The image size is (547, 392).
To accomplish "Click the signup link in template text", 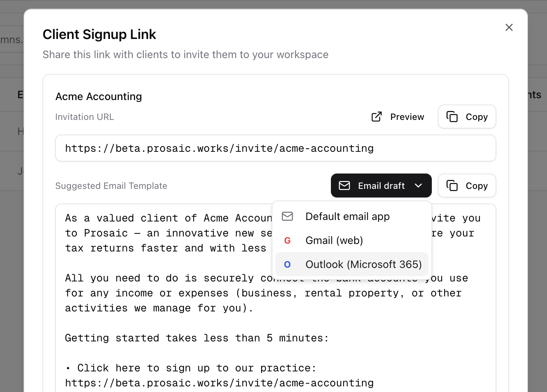I will 219,383.
